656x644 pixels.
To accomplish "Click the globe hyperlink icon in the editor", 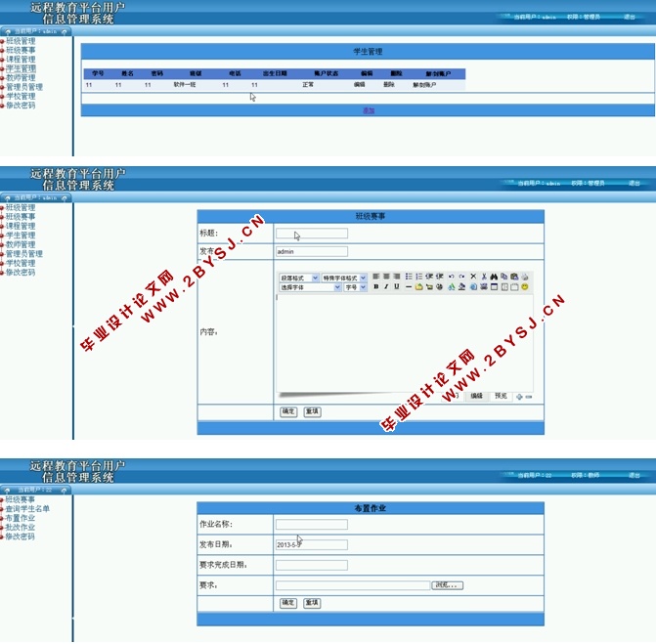I will [439, 287].
